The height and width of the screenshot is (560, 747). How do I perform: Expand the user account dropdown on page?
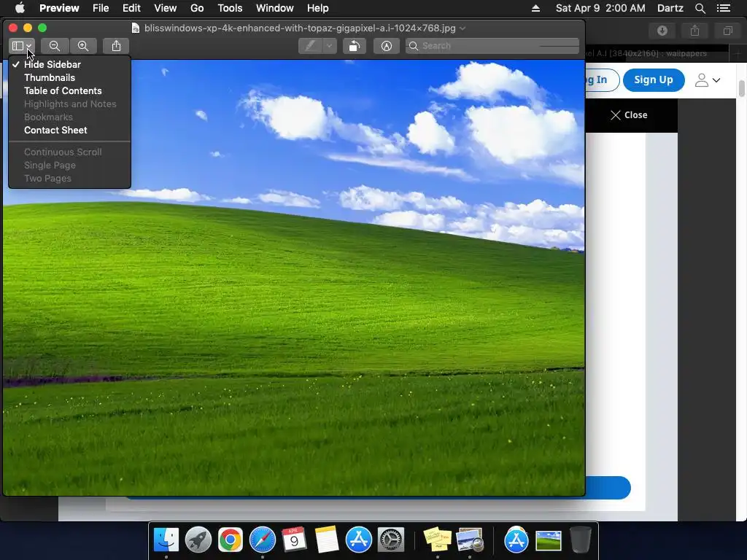click(708, 80)
